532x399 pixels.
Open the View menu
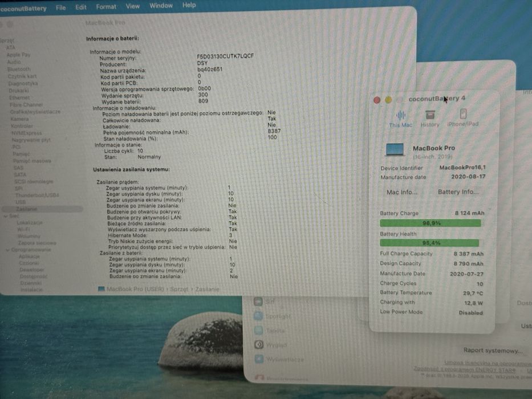click(x=133, y=6)
